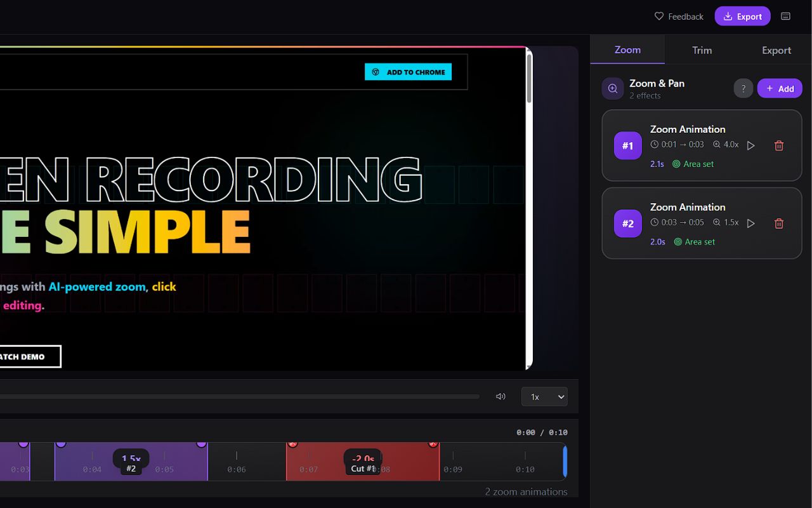Screen dimensions: 812x508
Task: Open the ? help button beside Add
Action: tap(743, 88)
